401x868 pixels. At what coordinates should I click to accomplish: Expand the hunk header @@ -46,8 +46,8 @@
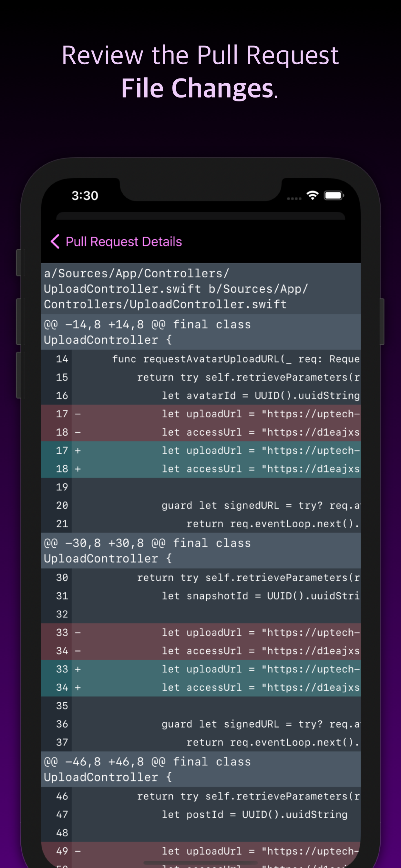(x=200, y=770)
